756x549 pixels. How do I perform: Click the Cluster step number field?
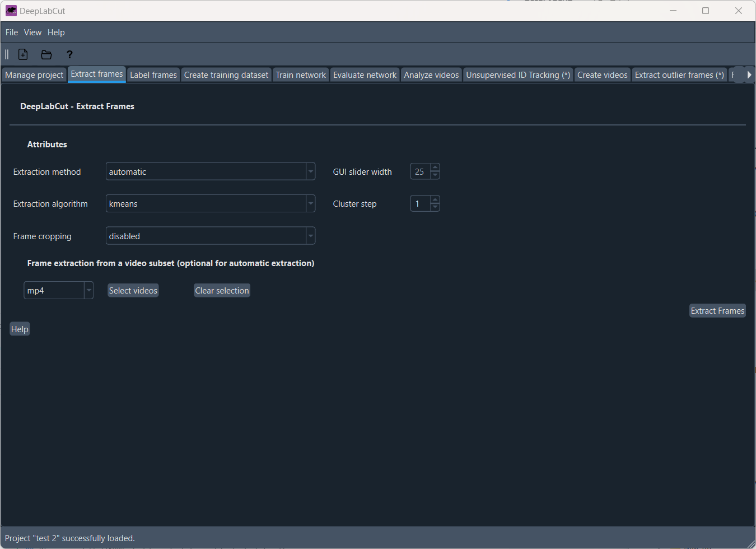pos(421,203)
